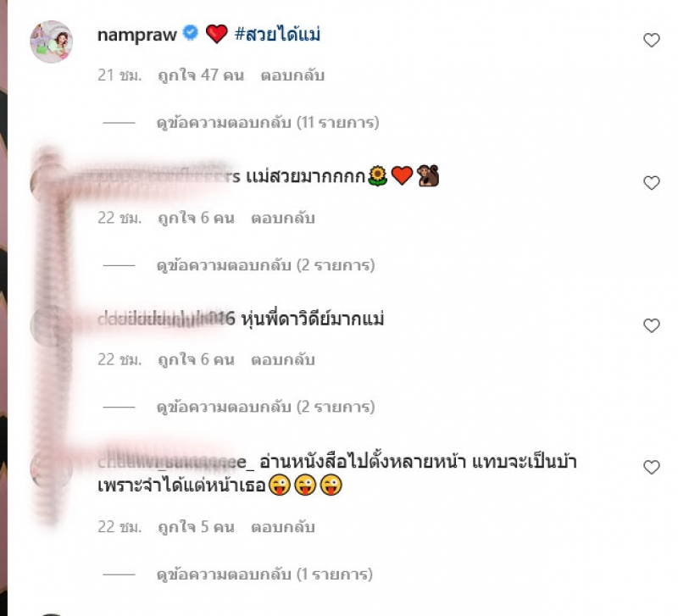Image resolution: width=678 pixels, height=616 pixels.
Task: Like the อ่านหนังสือไปตั้งหลายหน้า comment heart
Action: pyautogui.click(x=651, y=467)
